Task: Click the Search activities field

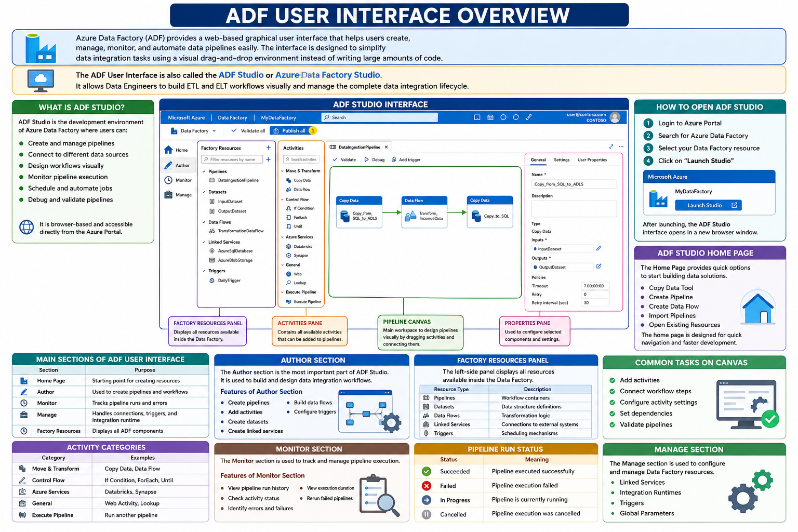Action: coord(302,159)
